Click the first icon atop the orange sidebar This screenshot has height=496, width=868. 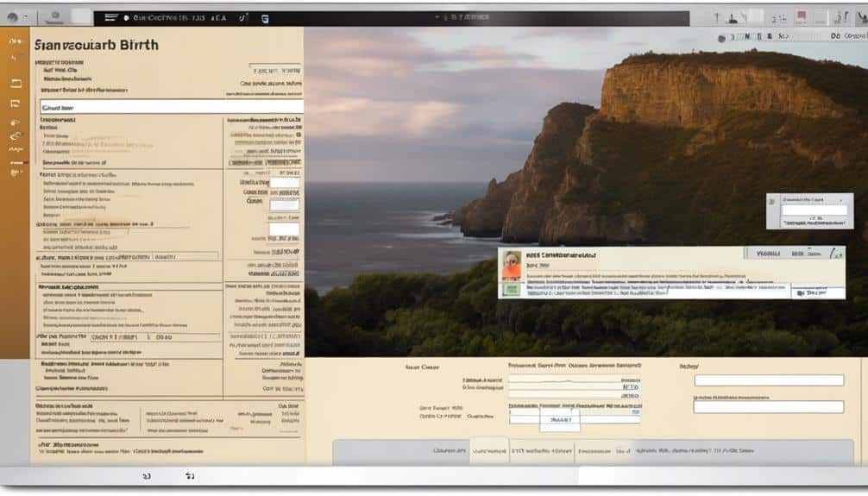pos(15,40)
